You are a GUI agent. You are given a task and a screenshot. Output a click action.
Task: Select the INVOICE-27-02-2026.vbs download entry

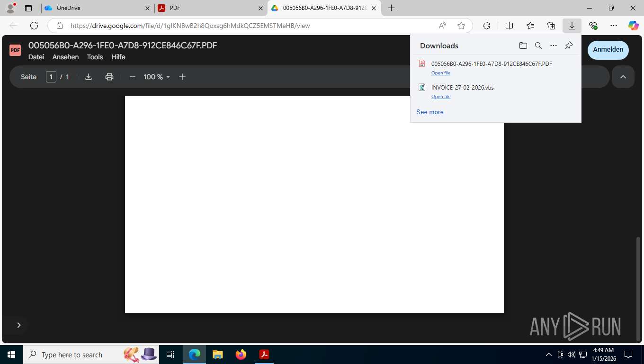point(496,91)
